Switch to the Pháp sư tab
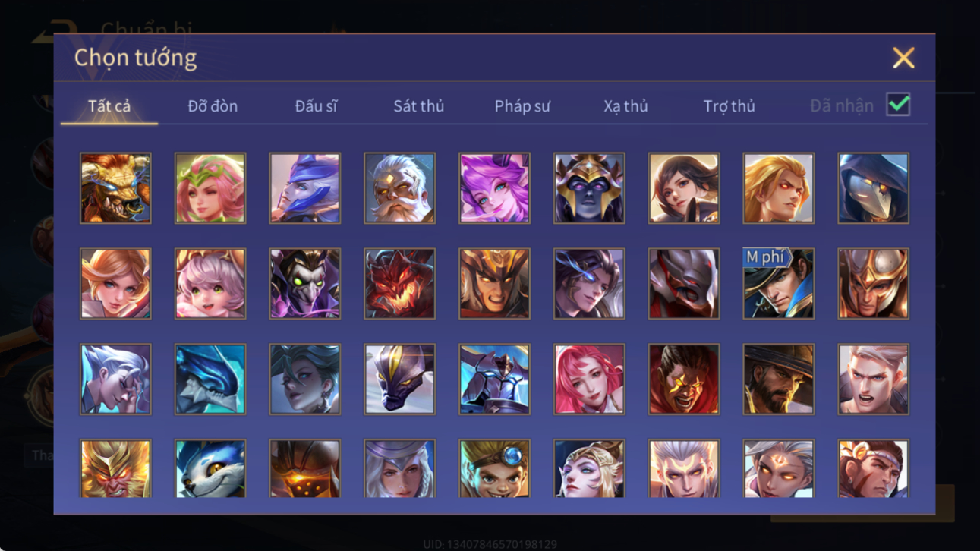980x551 pixels. [x=522, y=106]
